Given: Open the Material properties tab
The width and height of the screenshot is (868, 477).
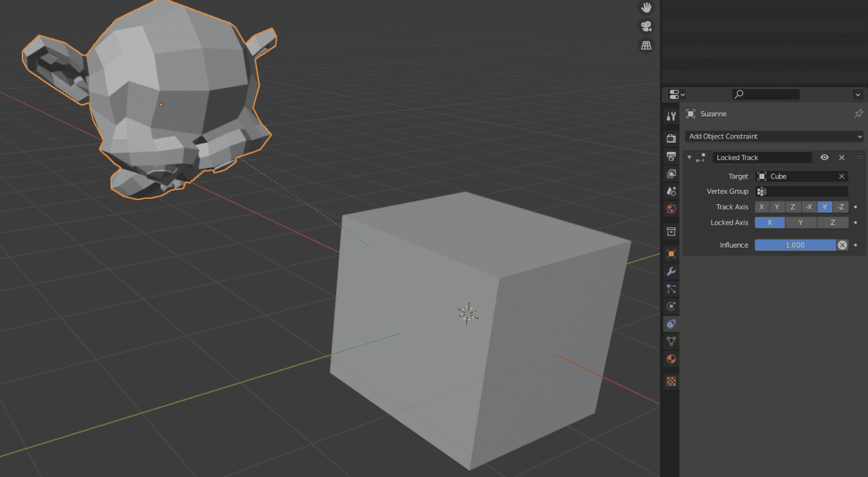Looking at the screenshot, I should point(671,358).
